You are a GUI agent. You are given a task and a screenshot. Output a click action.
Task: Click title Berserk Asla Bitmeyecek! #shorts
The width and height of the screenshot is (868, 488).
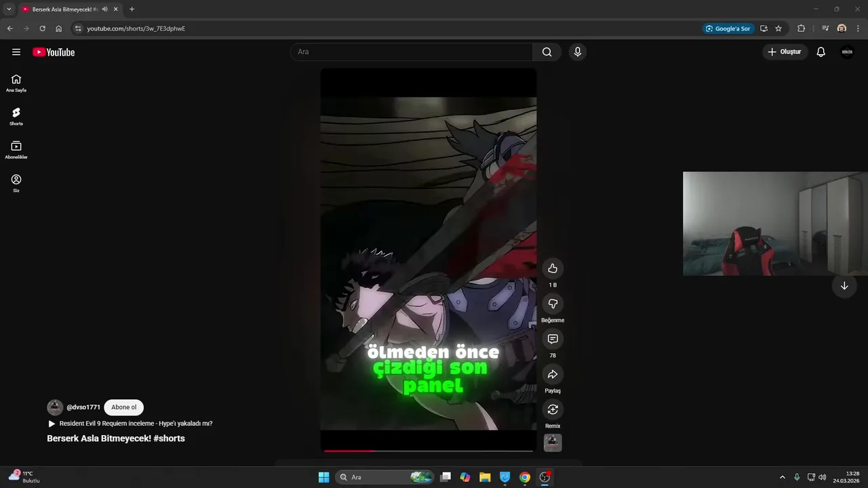116,439
